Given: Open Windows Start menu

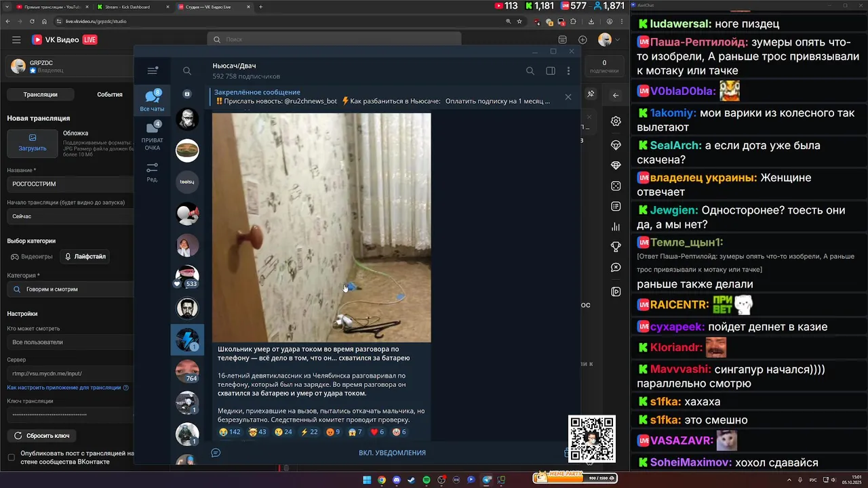Looking at the screenshot, I should pyautogui.click(x=367, y=480).
